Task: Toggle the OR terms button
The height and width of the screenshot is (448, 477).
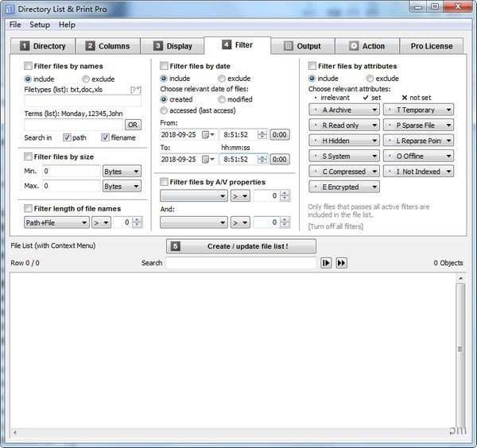Action: [133, 125]
